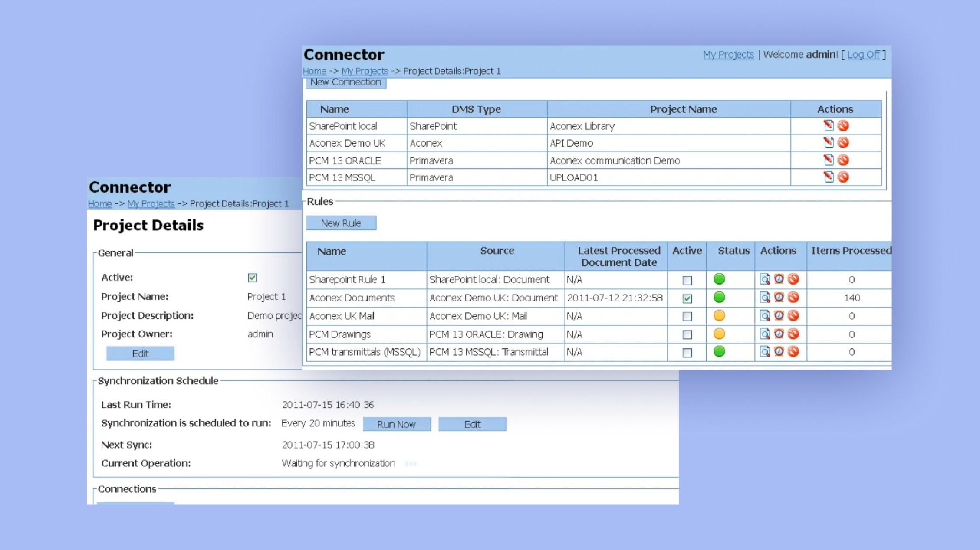Enable Active for PCM transmittals (MSSQL)
The height and width of the screenshot is (550, 980).
(687, 353)
